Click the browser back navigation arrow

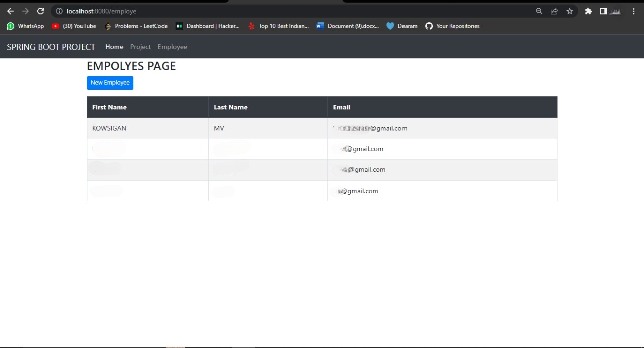coord(10,11)
